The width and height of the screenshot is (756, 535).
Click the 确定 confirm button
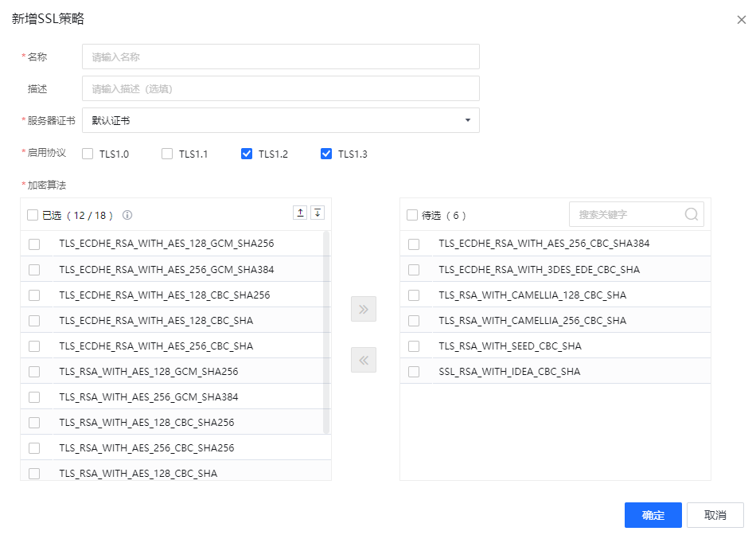click(653, 515)
